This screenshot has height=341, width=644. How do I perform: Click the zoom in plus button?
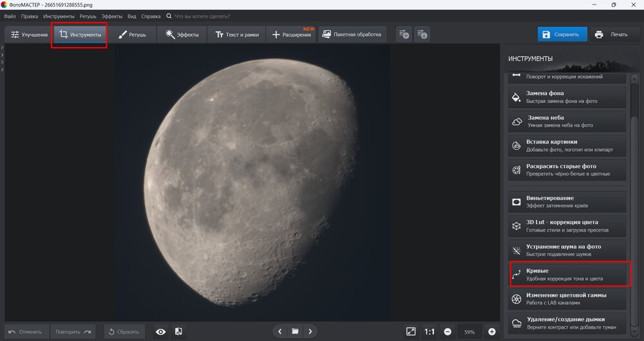click(492, 332)
